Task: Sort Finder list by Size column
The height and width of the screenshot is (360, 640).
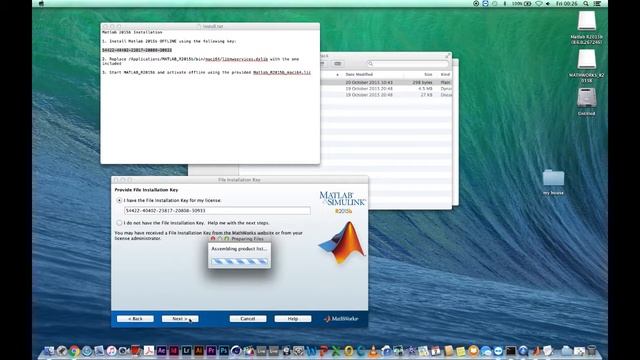Action: (x=428, y=75)
